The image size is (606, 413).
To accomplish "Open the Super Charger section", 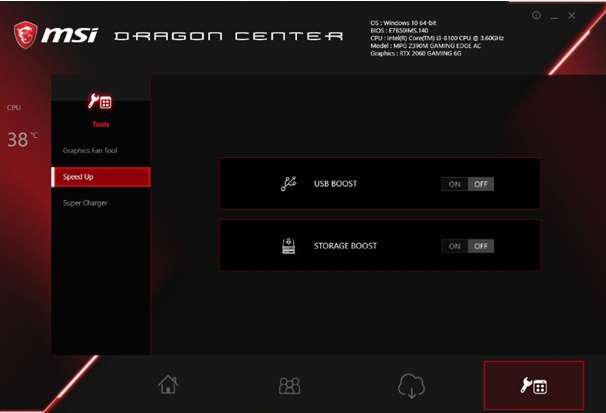I will (x=100, y=203).
